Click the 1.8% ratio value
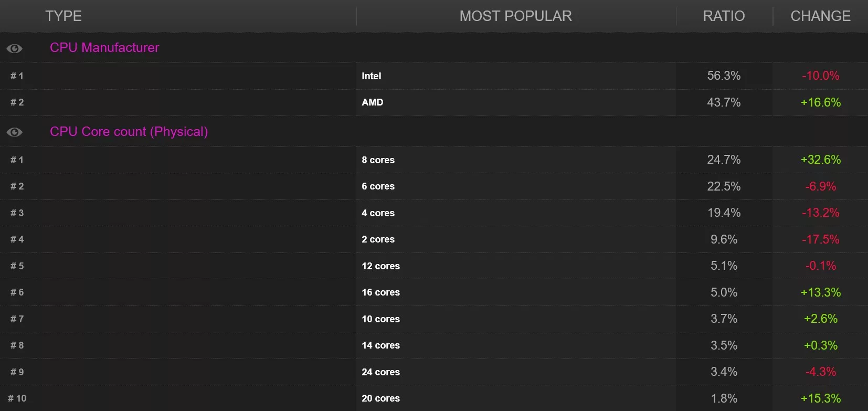The image size is (868, 411). 724,398
